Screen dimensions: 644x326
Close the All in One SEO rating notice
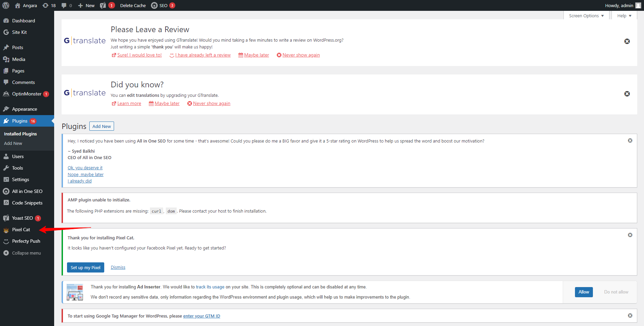tap(630, 140)
